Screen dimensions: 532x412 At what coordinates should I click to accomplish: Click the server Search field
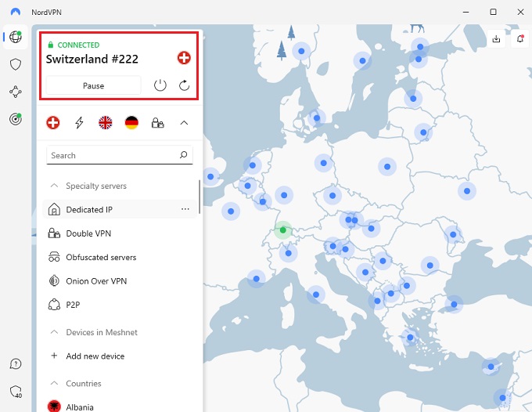[x=120, y=155]
